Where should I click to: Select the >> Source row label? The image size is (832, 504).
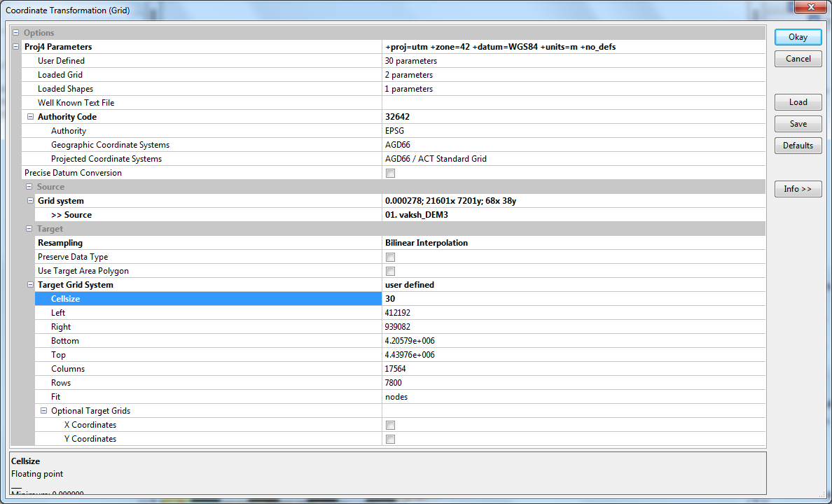71,215
